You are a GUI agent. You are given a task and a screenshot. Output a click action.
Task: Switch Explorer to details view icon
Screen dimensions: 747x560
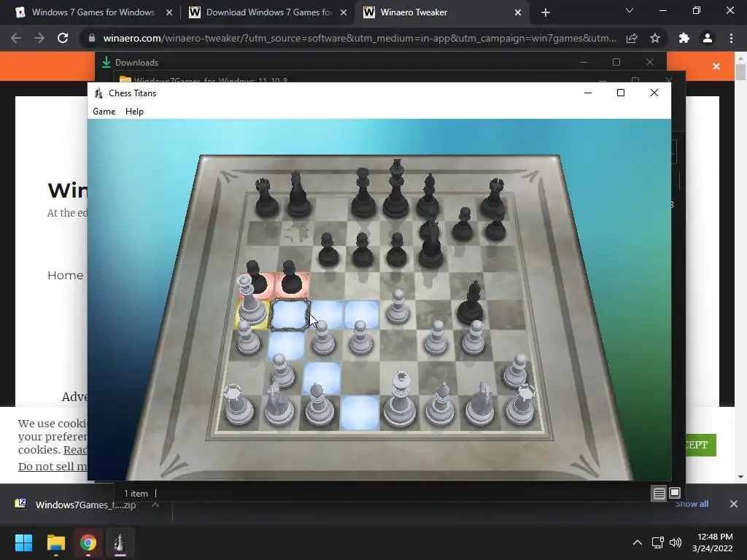tap(659, 494)
